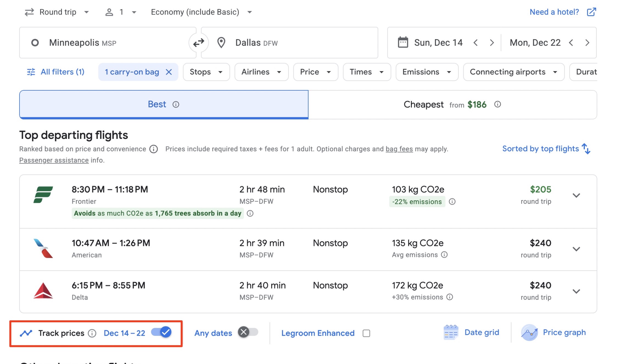The width and height of the screenshot is (621, 364).
Task: Enable the Any dates tracking toggle
Action: click(x=248, y=332)
